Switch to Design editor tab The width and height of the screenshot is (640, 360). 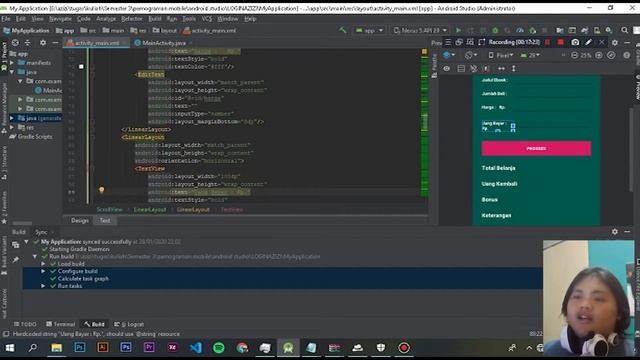tap(80, 220)
